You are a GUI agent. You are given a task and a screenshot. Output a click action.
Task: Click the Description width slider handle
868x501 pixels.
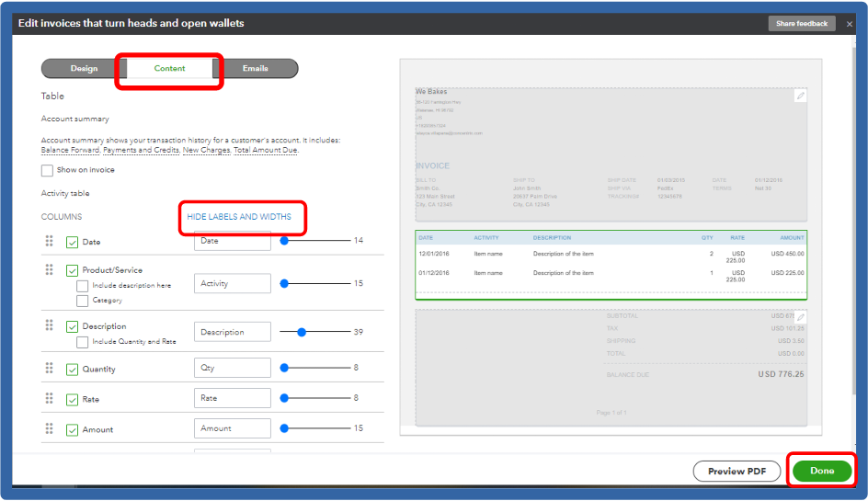[302, 332]
